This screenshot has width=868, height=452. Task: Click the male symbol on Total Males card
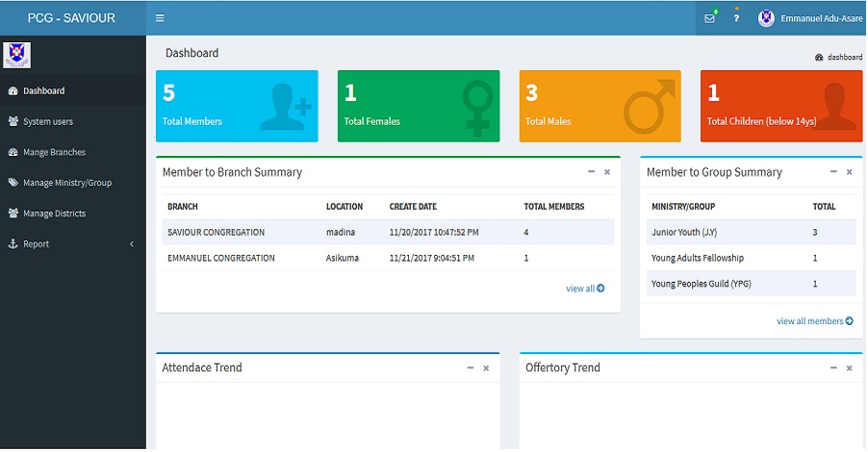650,106
